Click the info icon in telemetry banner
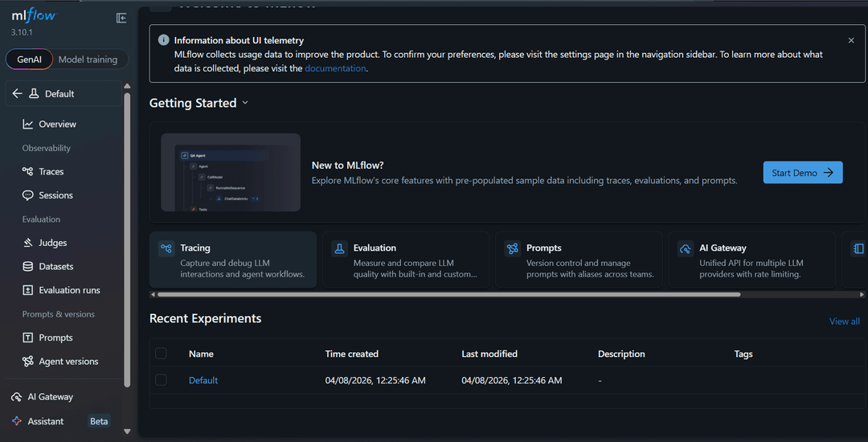This screenshot has width=868, height=442. [x=163, y=40]
